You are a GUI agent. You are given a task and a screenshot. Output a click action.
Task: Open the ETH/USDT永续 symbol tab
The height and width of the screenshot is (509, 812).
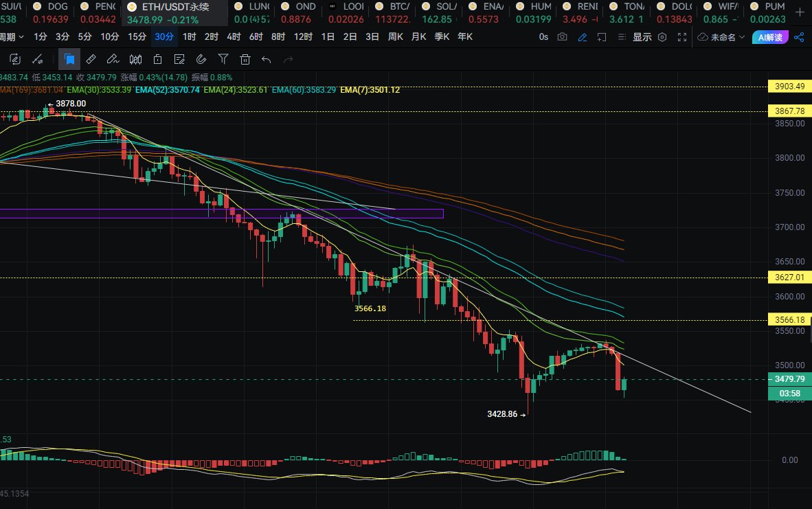click(x=174, y=13)
